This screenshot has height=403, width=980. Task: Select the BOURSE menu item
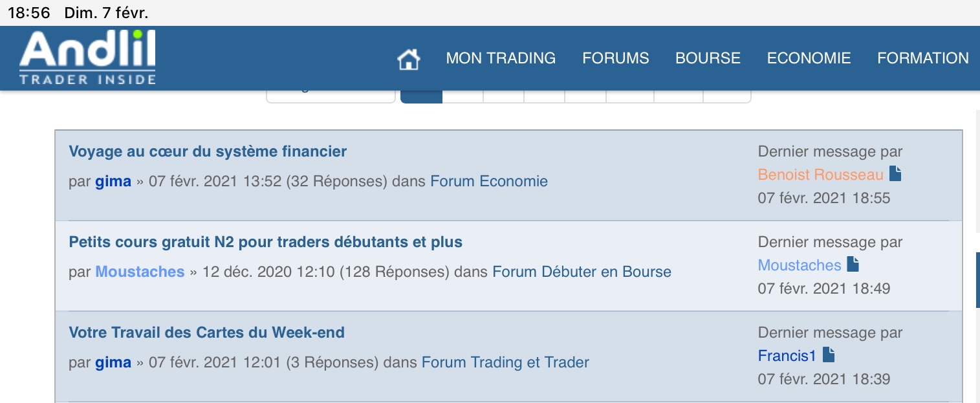pos(708,58)
